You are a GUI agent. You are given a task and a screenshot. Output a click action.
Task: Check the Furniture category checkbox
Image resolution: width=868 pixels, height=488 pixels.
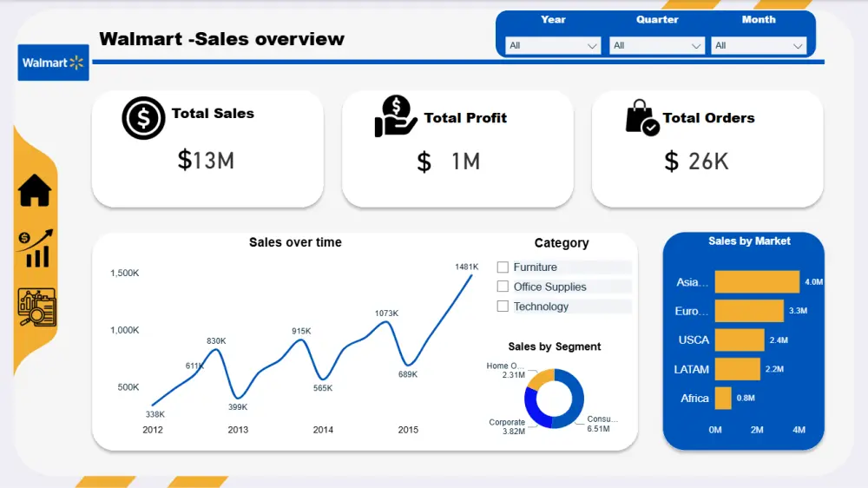503,267
